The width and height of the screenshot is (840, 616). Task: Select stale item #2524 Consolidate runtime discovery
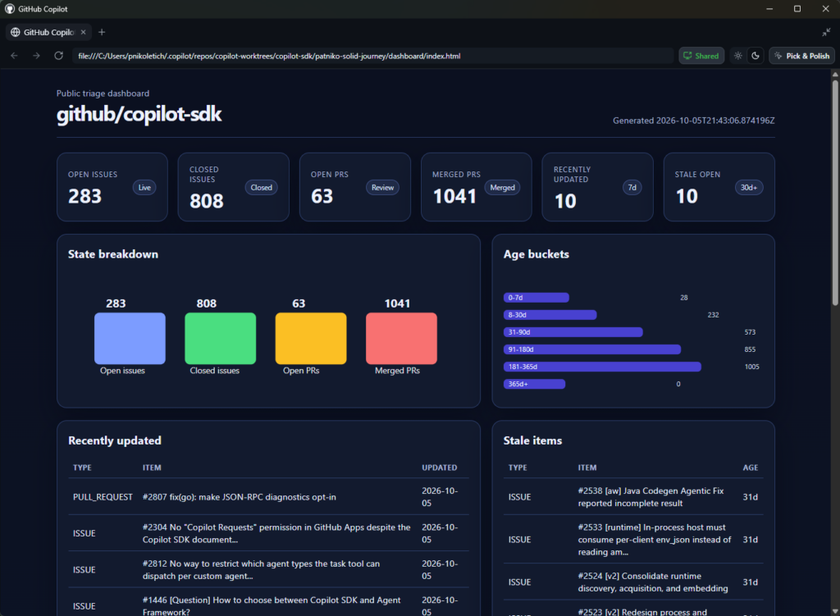click(633, 582)
